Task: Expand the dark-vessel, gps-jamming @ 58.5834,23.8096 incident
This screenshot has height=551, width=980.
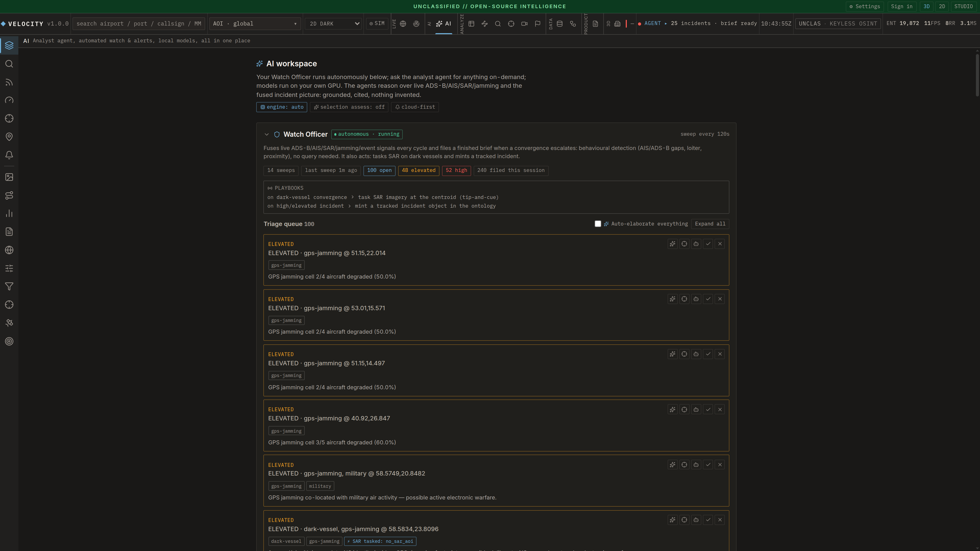Action: 353,529
